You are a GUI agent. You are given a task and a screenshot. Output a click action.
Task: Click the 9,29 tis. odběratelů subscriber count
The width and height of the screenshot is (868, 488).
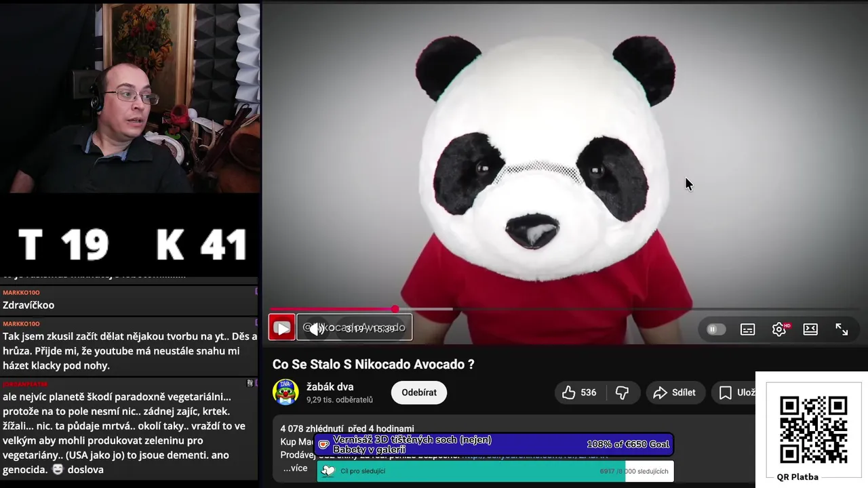[x=340, y=400]
